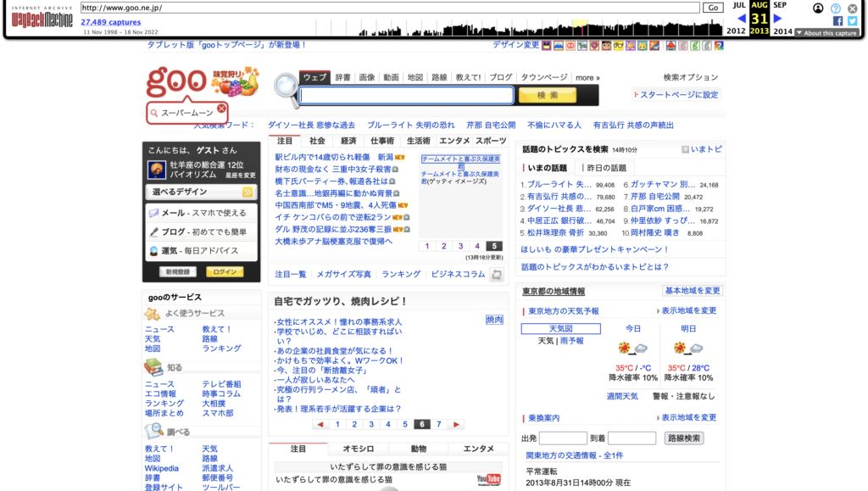Click the ログイン button
The image size is (868, 491).
pyautogui.click(x=225, y=272)
